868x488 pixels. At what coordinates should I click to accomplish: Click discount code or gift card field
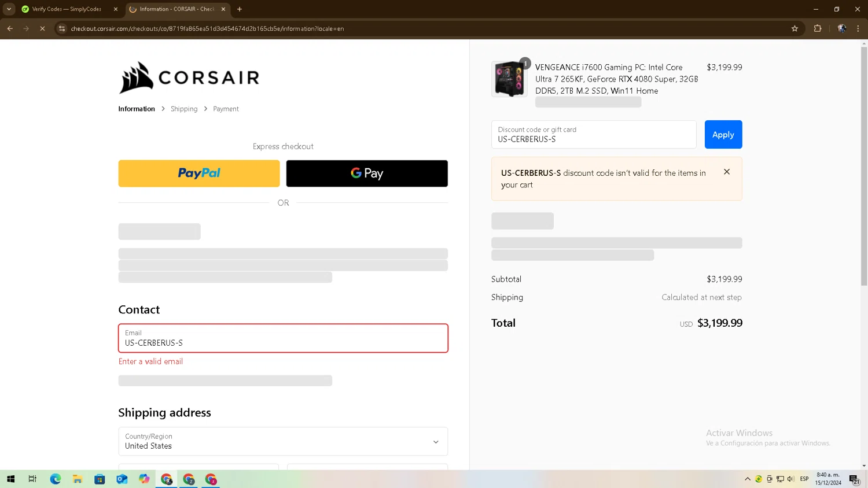pos(594,135)
